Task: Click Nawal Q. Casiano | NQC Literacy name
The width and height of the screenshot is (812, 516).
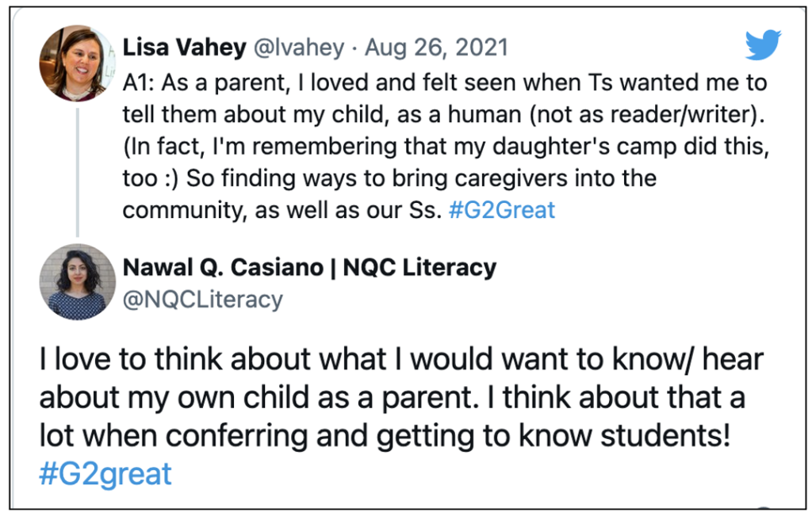Action: 310,268
